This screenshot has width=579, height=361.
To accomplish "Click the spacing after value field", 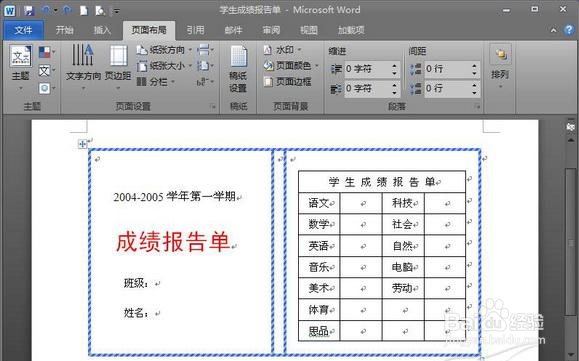I will pyautogui.click(x=447, y=88).
